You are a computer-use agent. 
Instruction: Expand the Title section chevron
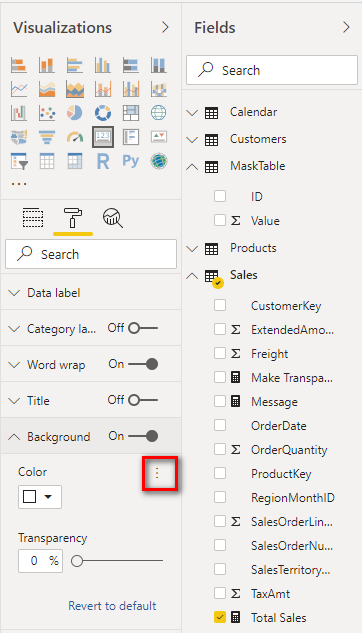click(x=14, y=400)
